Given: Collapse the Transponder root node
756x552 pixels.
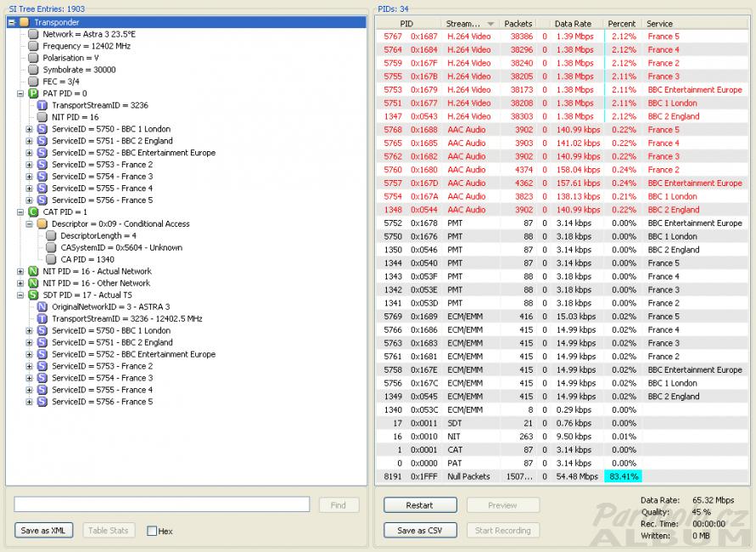Looking at the screenshot, I should pyautogui.click(x=12, y=22).
